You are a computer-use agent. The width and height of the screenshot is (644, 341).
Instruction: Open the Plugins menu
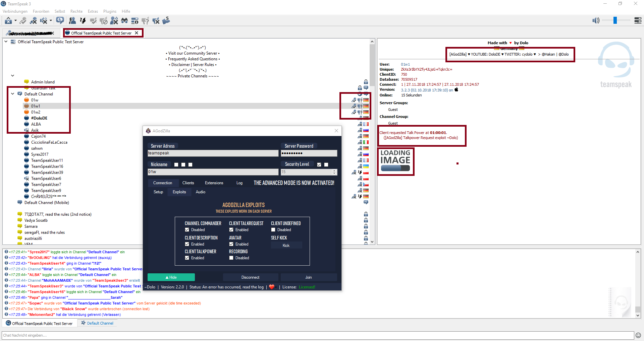pyautogui.click(x=110, y=11)
